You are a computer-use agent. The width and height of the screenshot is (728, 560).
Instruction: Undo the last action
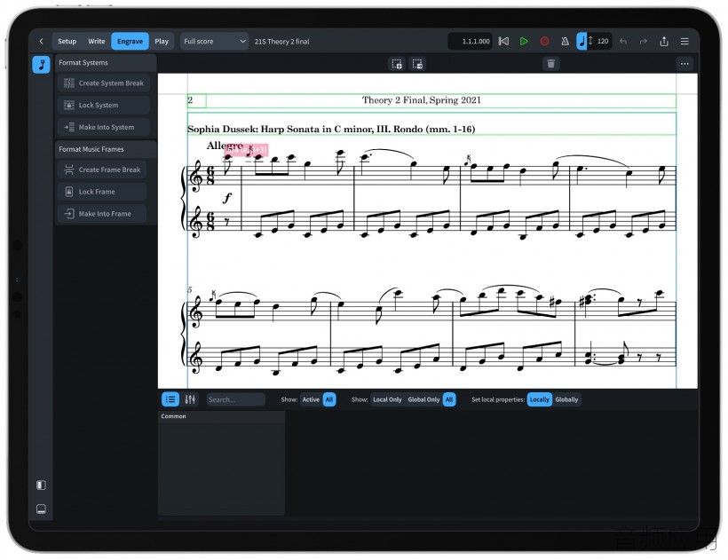(x=623, y=42)
